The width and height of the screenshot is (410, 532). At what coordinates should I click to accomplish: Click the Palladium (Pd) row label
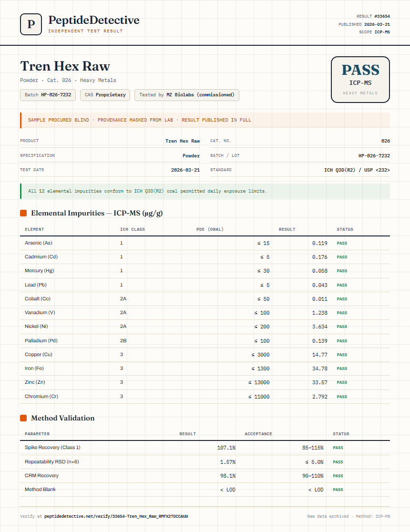(x=41, y=341)
